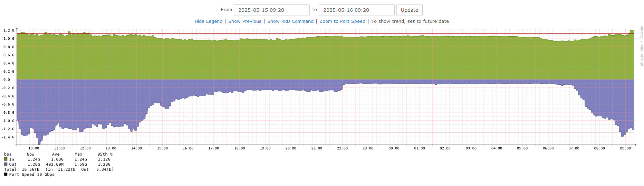644x186 pixels.
Task: Click the Out average value 492.89M
Action: pos(55,165)
